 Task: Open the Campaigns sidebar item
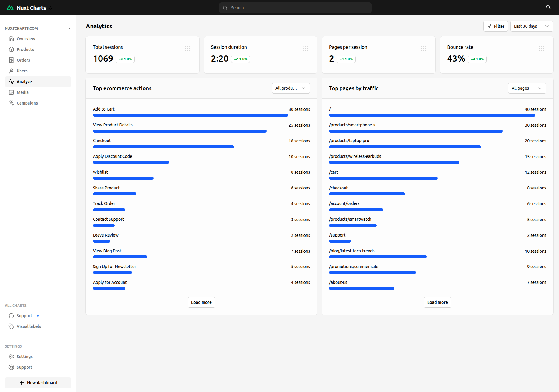coord(27,103)
